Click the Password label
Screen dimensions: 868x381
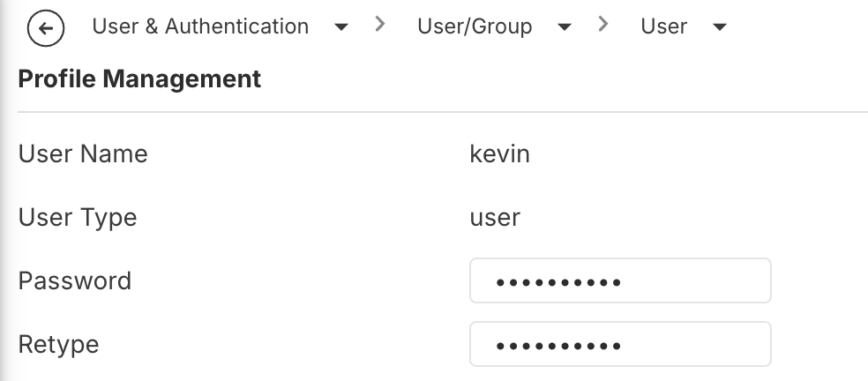point(75,280)
